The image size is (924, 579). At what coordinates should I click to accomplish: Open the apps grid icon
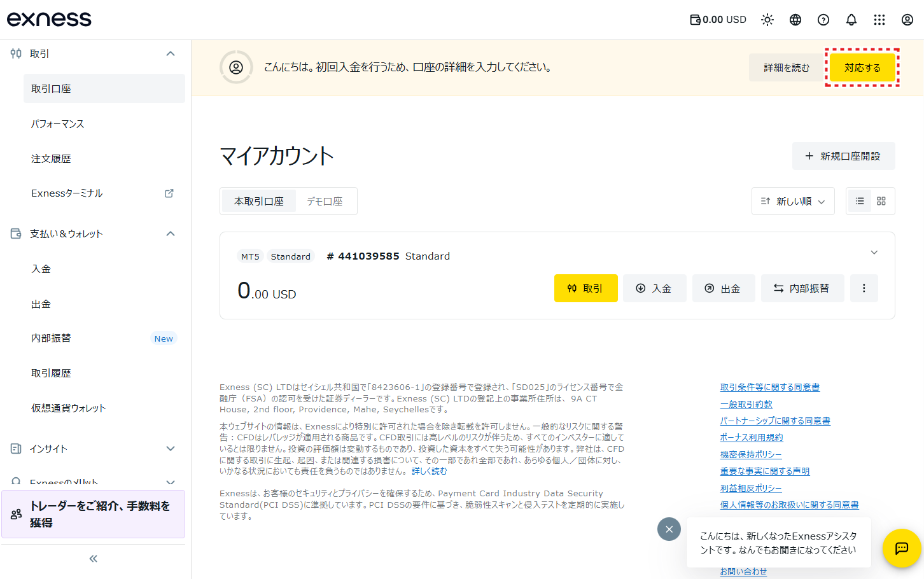click(879, 20)
